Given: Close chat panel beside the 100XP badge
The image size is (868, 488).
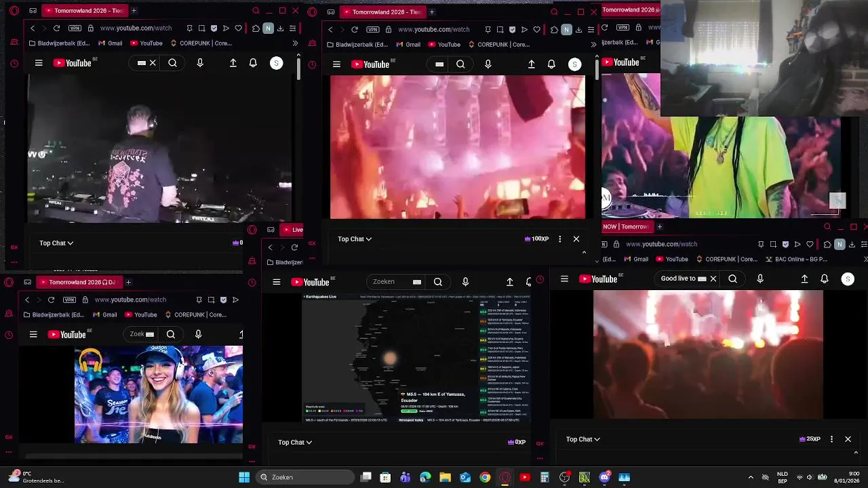Looking at the screenshot, I should click(x=576, y=239).
